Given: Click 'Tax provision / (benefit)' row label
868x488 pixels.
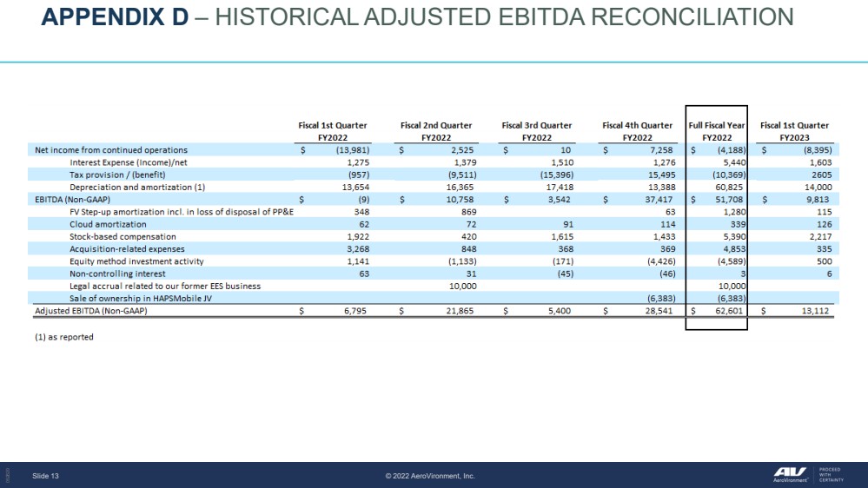Looking at the screenshot, I should (117, 175).
